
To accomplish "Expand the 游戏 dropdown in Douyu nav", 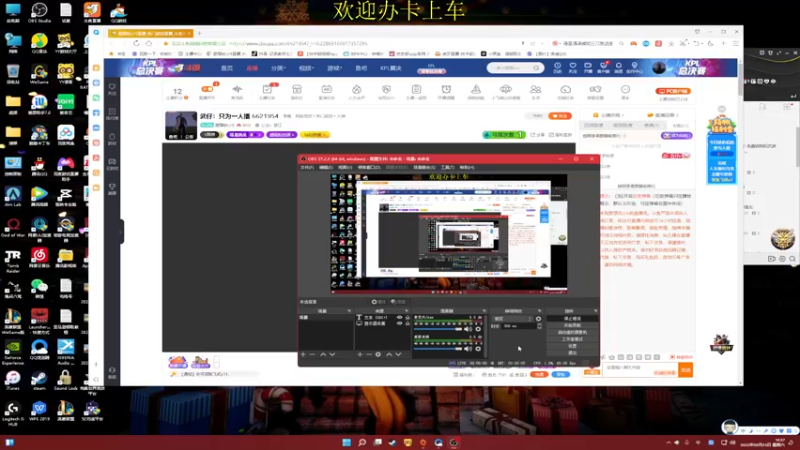I will click(x=334, y=68).
